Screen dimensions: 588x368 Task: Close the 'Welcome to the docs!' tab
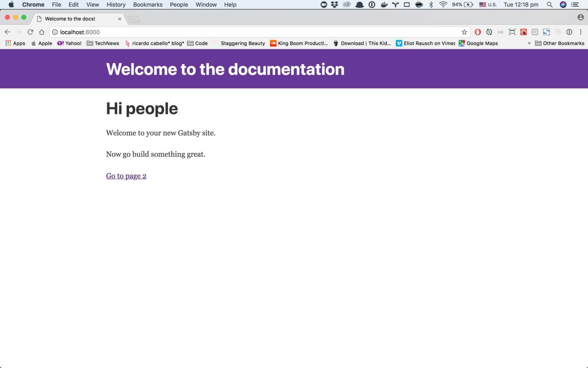click(119, 19)
